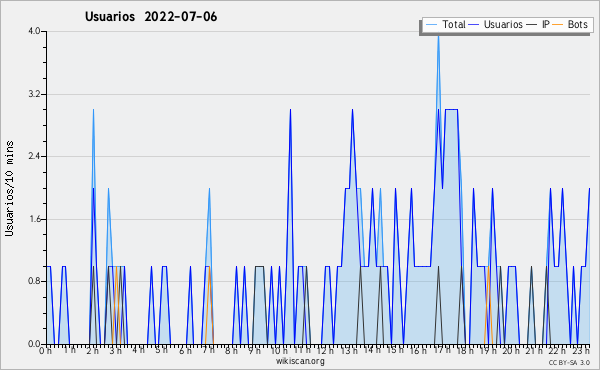Click the y-axis value 2.4
Viewport: 600px width, 370px height.
tap(34, 156)
